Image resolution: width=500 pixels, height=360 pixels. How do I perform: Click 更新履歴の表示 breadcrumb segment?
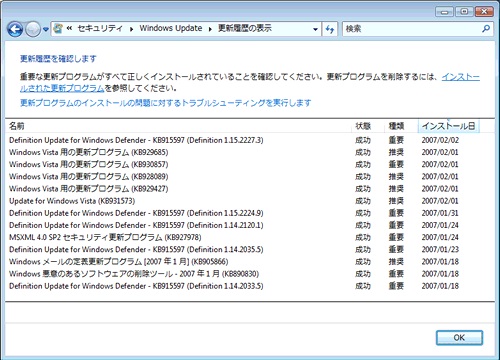click(245, 28)
